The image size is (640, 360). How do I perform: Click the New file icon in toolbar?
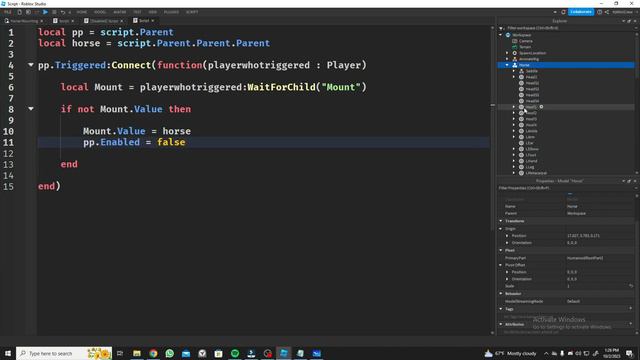tap(19, 12)
